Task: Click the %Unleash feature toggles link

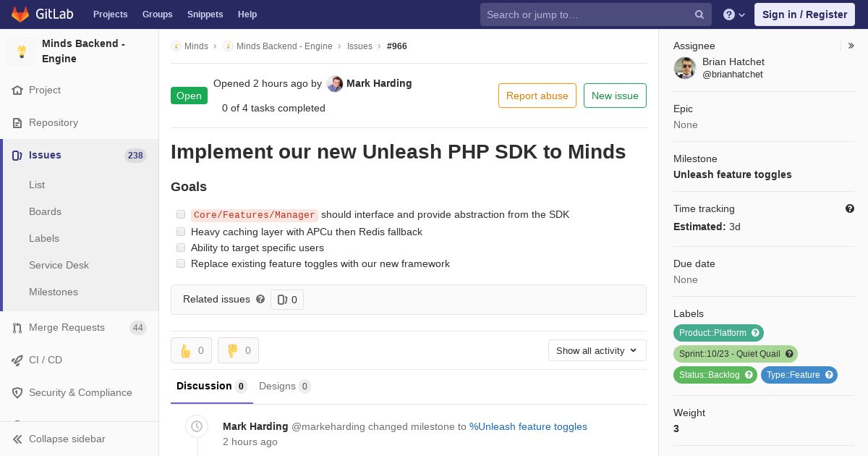Action: 528,426
